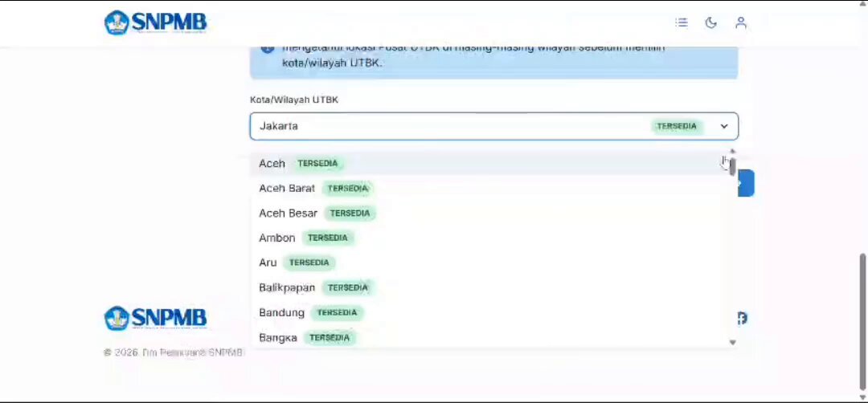Screen dimensions: 868x403
Task: Click dropdown list scroll-up arrow
Action: click(x=732, y=151)
